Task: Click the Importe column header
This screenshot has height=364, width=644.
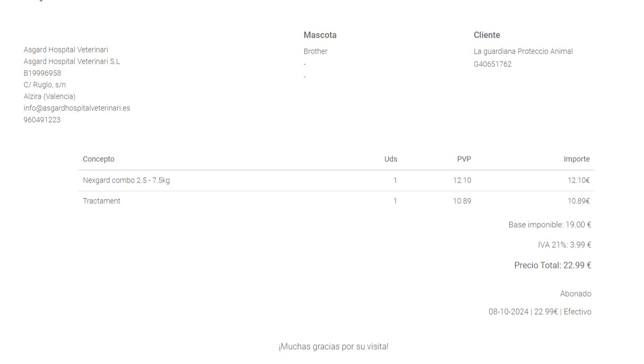Action: click(577, 159)
